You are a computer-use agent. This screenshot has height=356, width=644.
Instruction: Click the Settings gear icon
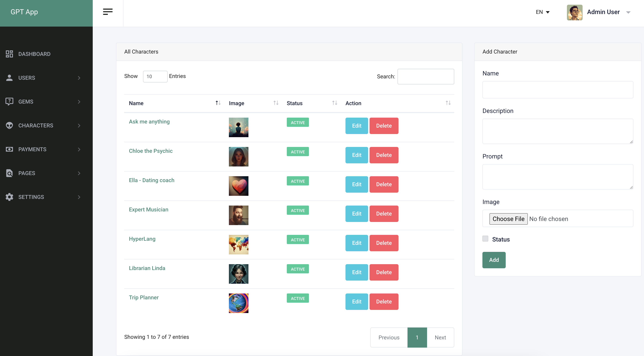(9, 197)
